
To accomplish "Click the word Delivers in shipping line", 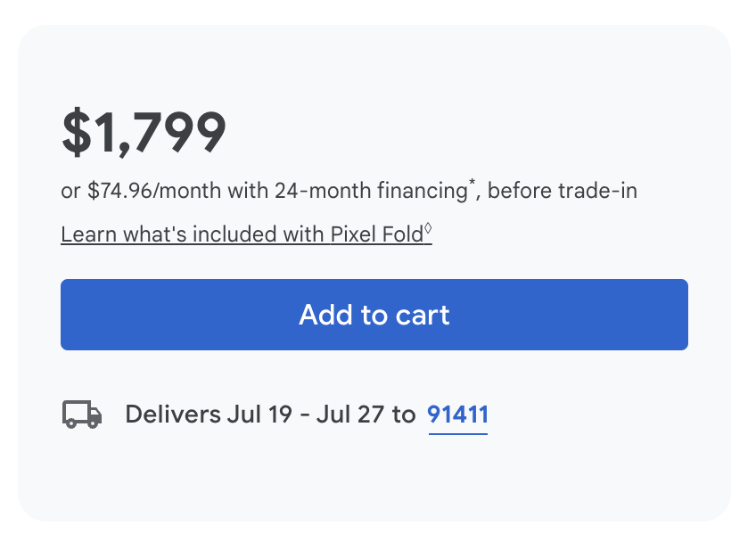I will (x=173, y=415).
